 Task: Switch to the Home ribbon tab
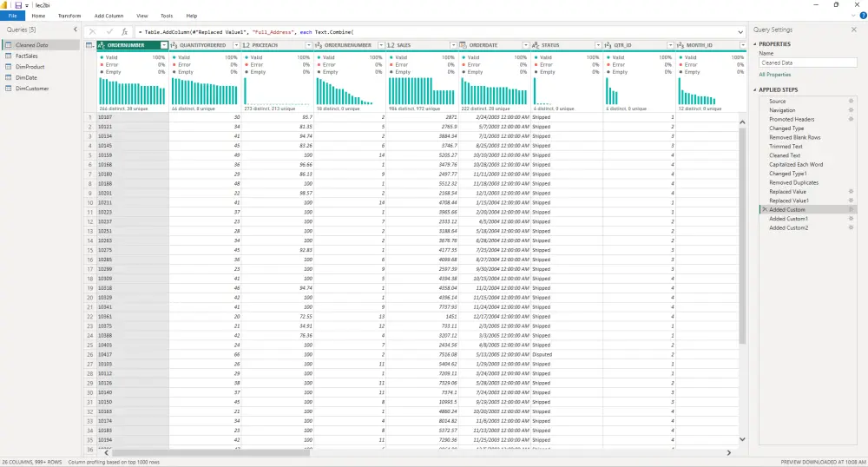tap(38, 16)
